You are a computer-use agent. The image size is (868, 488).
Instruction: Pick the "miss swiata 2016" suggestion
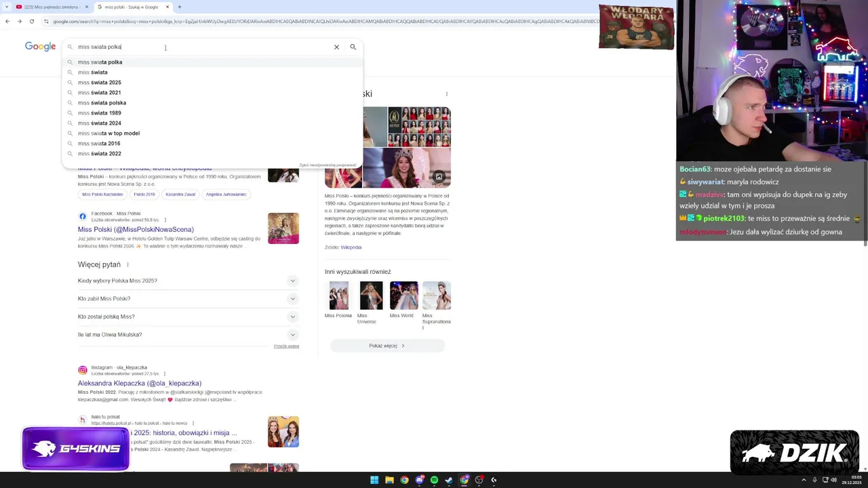point(213,143)
